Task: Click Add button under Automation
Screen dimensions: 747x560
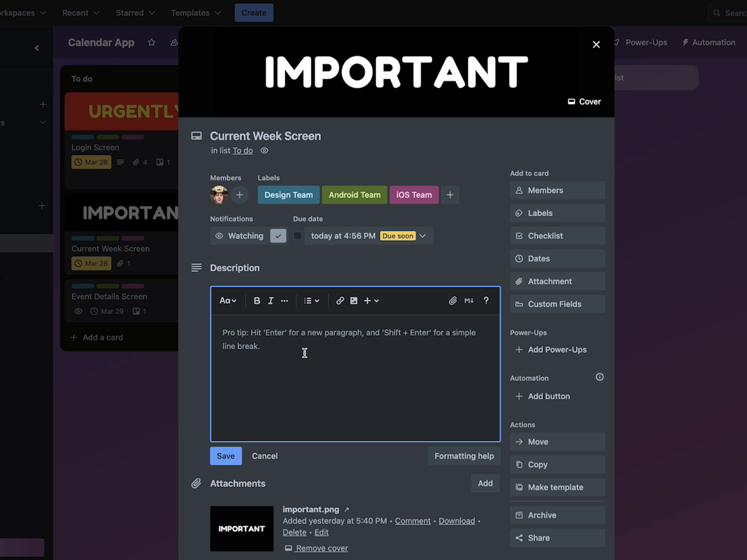Action: pos(558,396)
